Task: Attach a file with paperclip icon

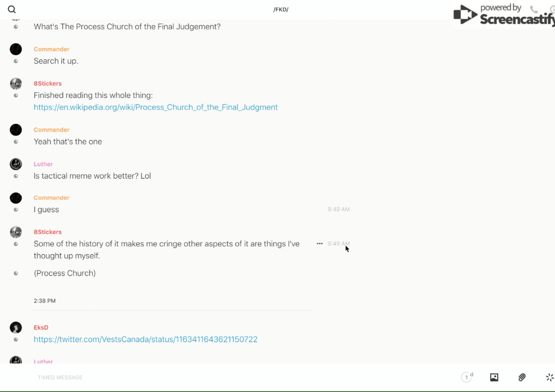Action: (522, 377)
